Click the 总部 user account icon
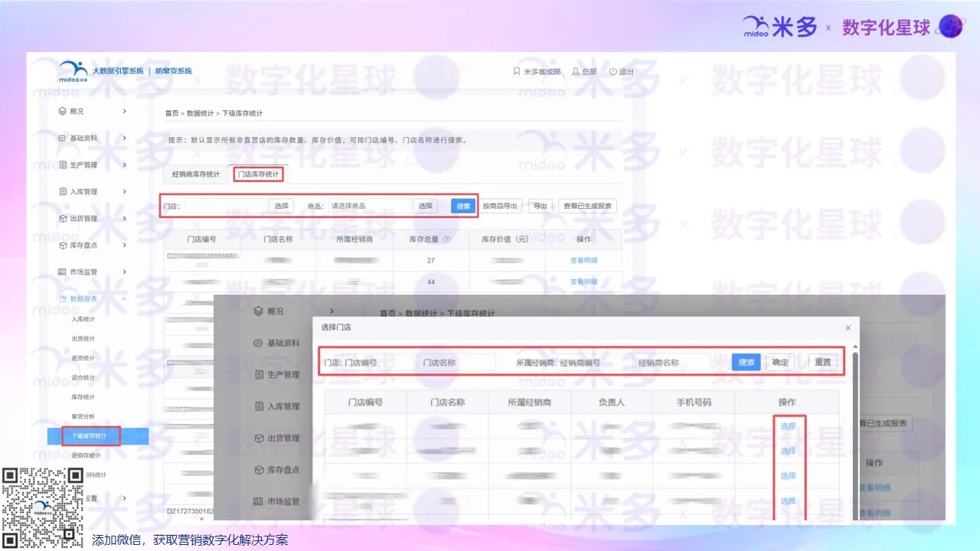The height and width of the screenshot is (551, 980). (x=577, y=71)
